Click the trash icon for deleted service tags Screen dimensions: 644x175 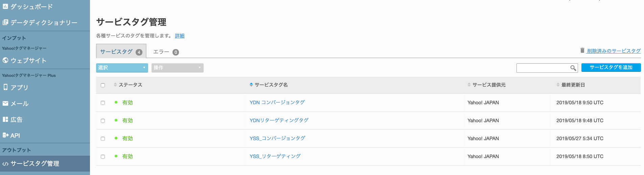(582, 50)
